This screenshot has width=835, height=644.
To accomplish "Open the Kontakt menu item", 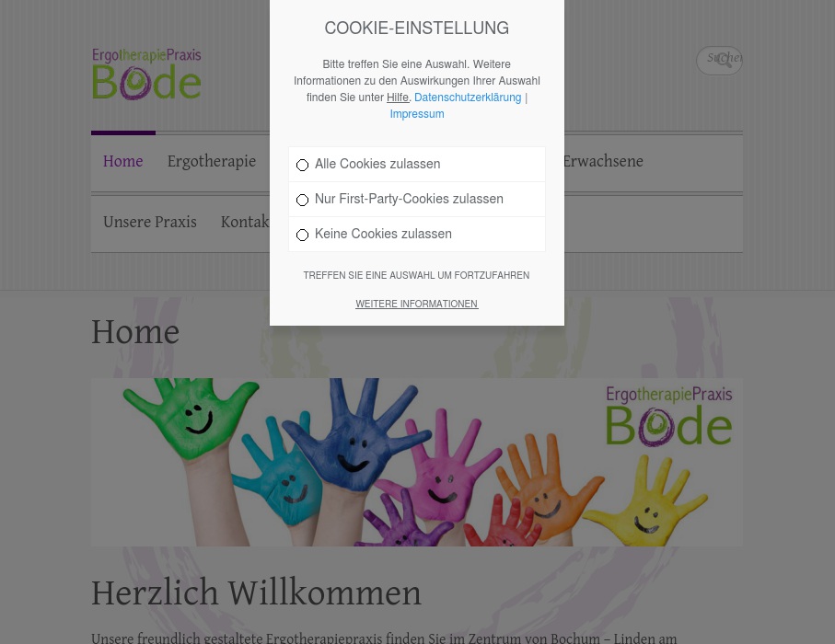I will (245, 222).
